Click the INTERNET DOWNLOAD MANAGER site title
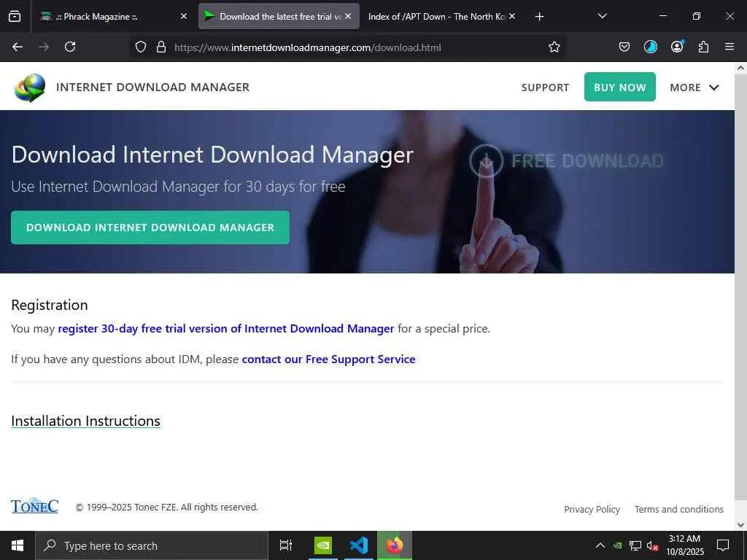Viewport: 747px width, 560px height. tap(153, 87)
